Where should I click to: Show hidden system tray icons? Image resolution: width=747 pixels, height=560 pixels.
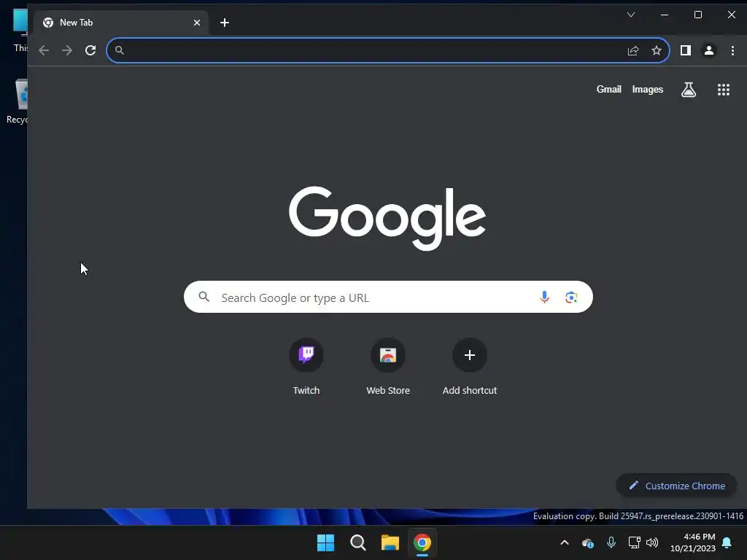click(565, 542)
